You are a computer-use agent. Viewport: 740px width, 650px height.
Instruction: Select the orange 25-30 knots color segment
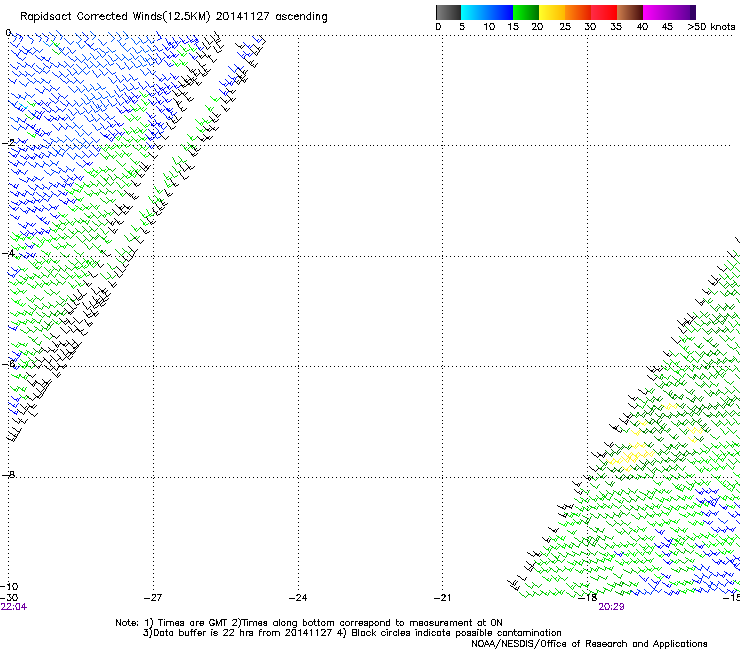[x=578, y=12]
